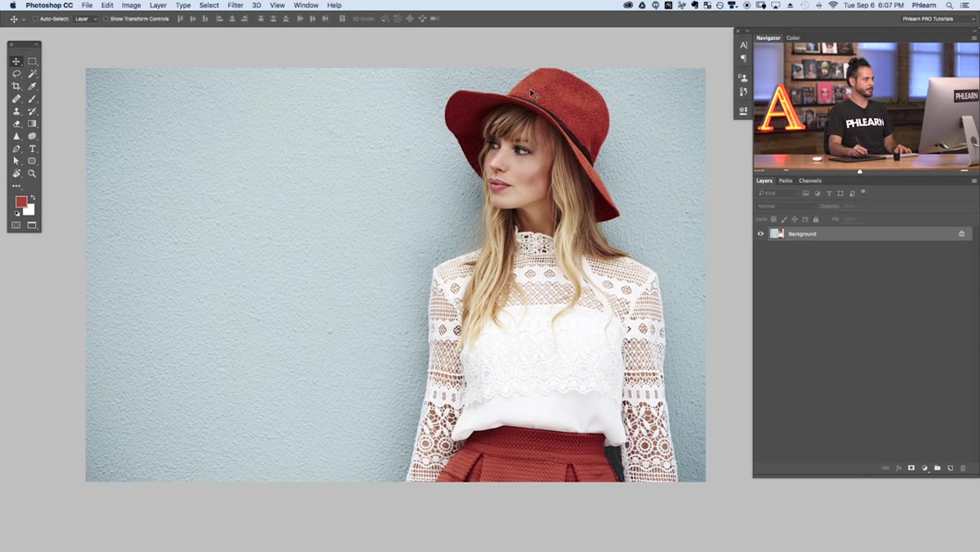
Task: Open the Auto-Select Layer dropdown
Action: pyautogui.click(x=86, y=18)
